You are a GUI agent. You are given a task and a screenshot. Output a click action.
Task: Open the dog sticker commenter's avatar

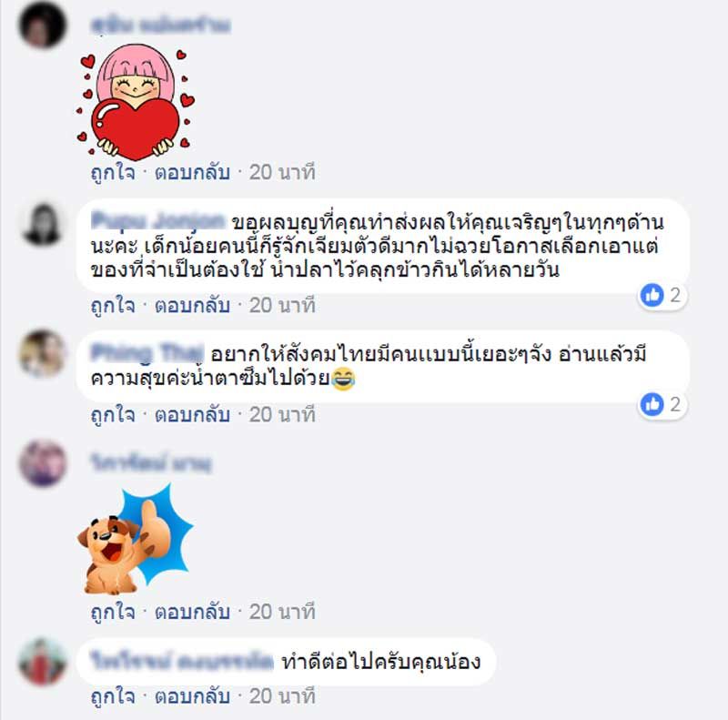(x=43, y=463)
